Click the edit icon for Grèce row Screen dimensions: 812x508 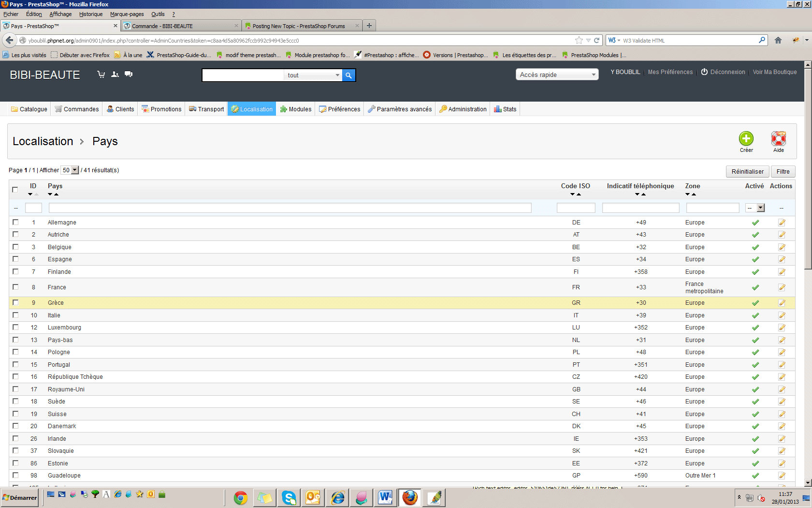click(782, 303)
